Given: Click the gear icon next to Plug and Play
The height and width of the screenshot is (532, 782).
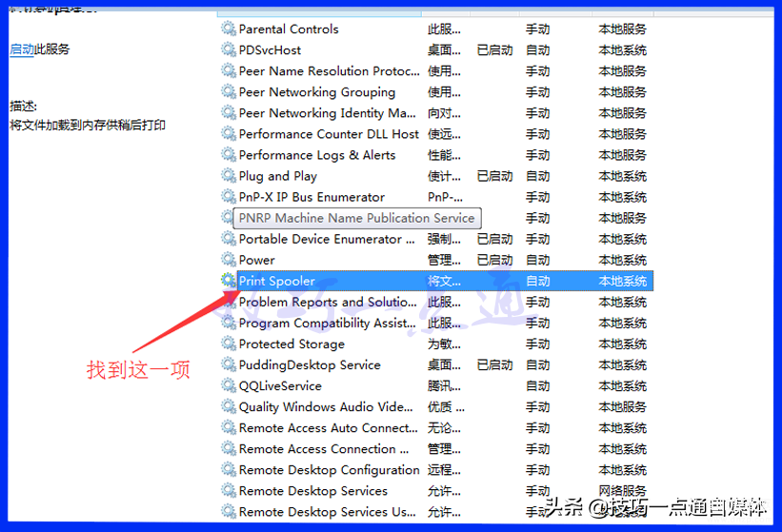Looking at the screenshot, I should pos(229,176).
